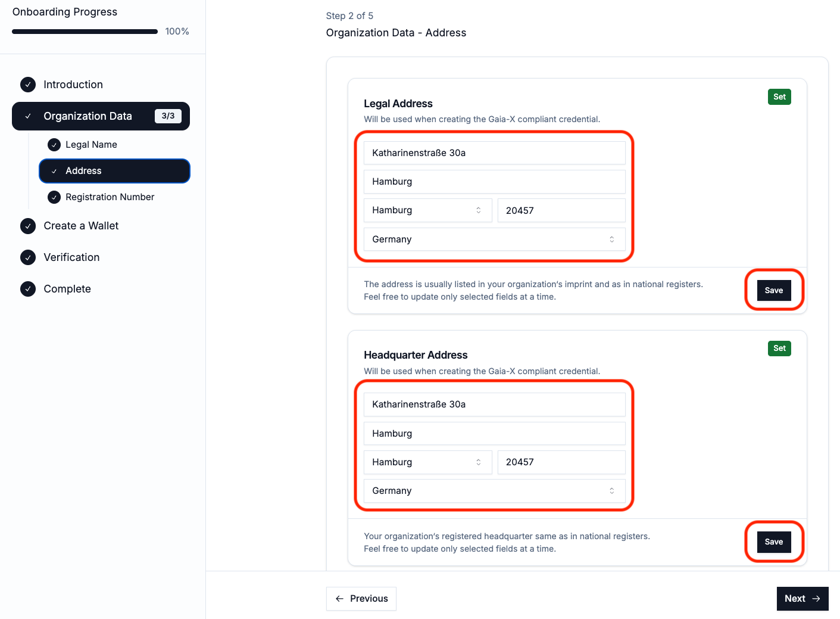Select the Organization Data sidebar section
840x619 pixels.
click(x=101, y=116)
